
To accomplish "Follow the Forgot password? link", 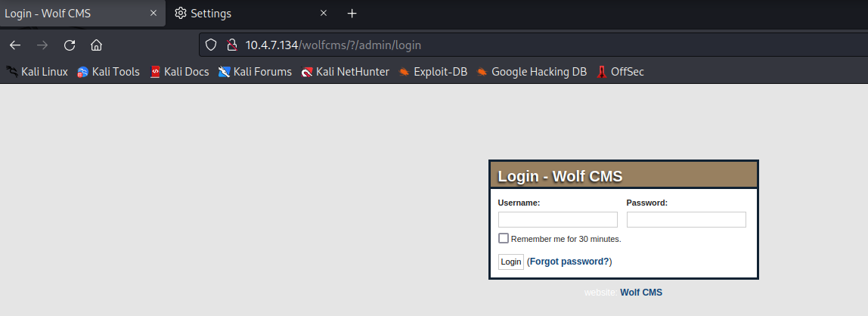I will (569, 262).
